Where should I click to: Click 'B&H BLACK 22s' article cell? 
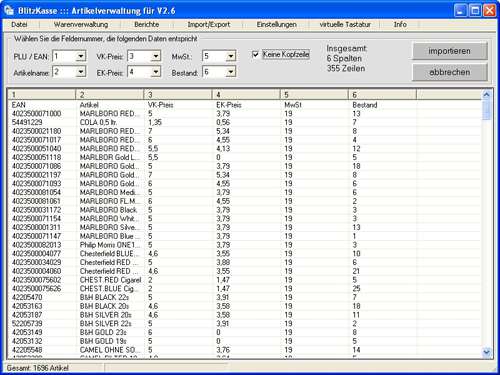point(104,297)
